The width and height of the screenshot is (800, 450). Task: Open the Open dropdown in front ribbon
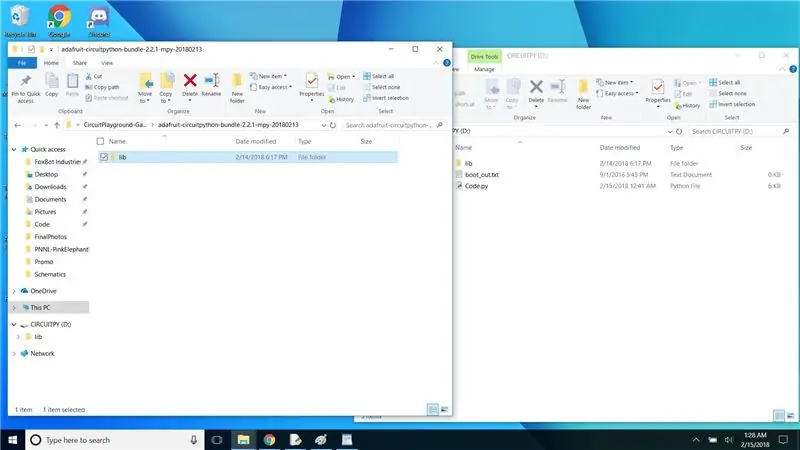[x=341, y=77]
